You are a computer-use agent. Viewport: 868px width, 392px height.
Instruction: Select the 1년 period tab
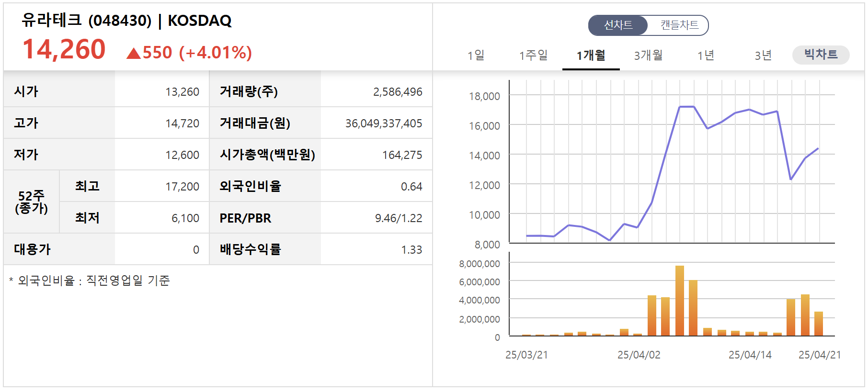tap(706, 56)
